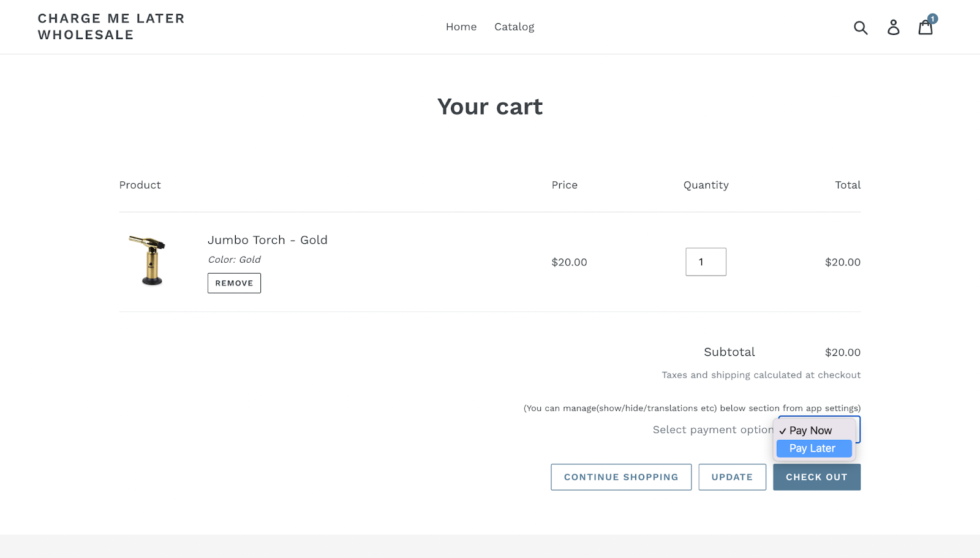
Task: Click the Select payment option label
Action: point(712,430)
